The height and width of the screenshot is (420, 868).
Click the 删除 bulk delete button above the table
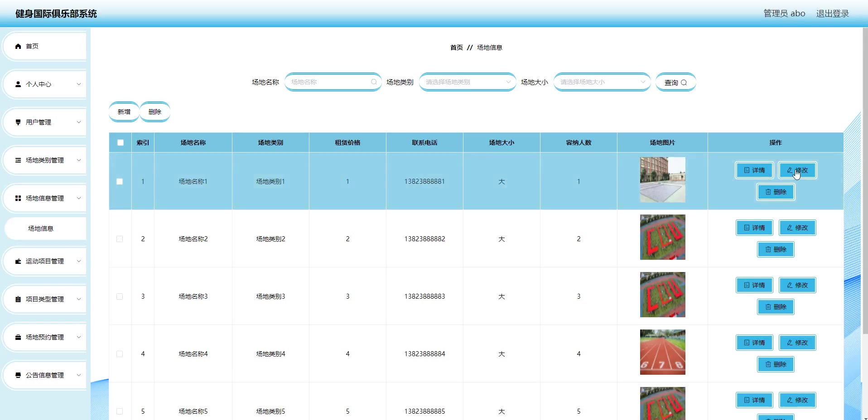pos(155,112)
